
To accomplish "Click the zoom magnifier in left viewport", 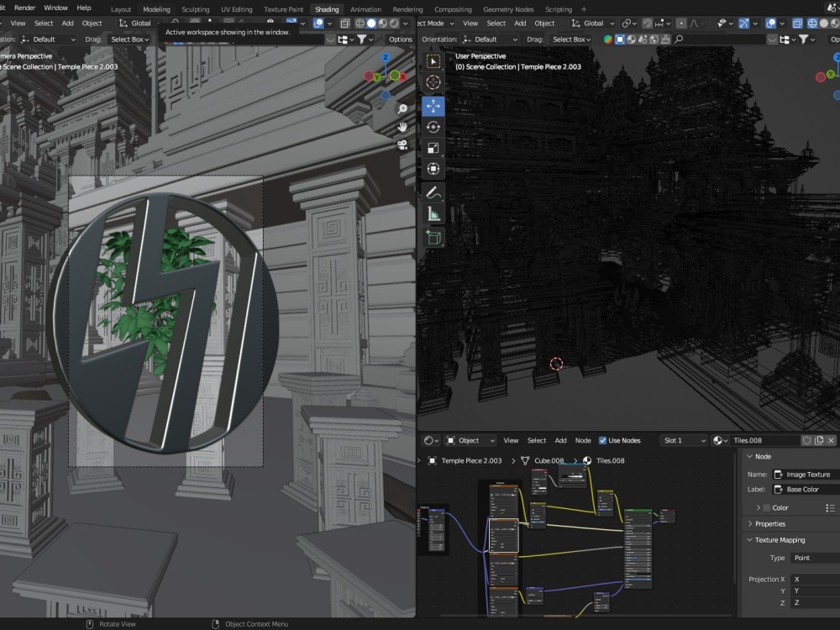I will pyautogui.click(x=402, y=109).
